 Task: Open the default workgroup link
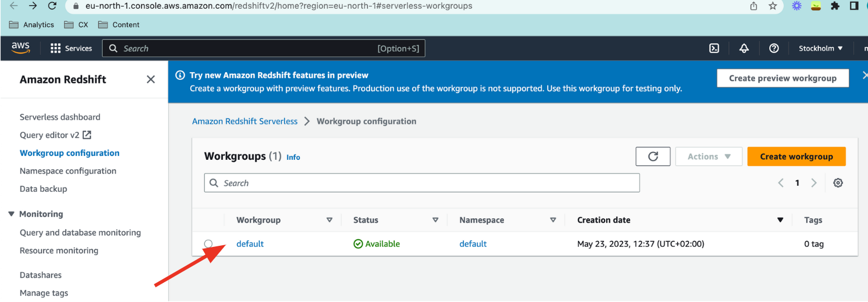(x=250, y=244)
